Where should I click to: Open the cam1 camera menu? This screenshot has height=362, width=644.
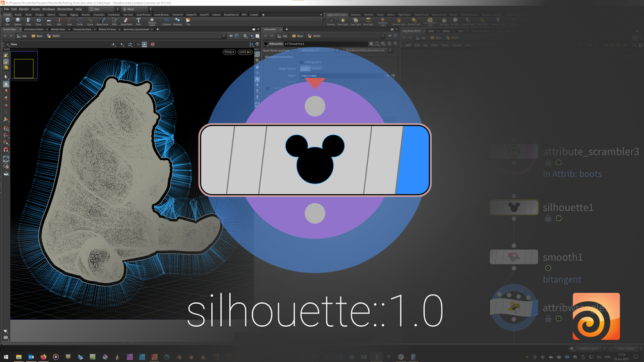tap(245, 52)
